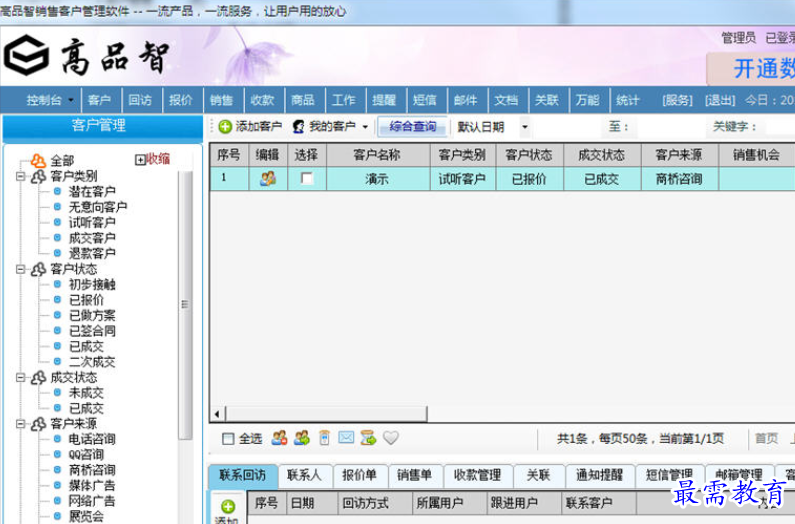
Task: Click the second people icon in bottom toolbar
Action: (302, 438)
